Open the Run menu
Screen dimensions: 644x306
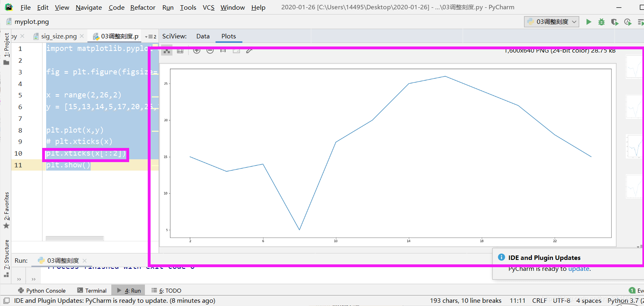[x=168, y=7]
